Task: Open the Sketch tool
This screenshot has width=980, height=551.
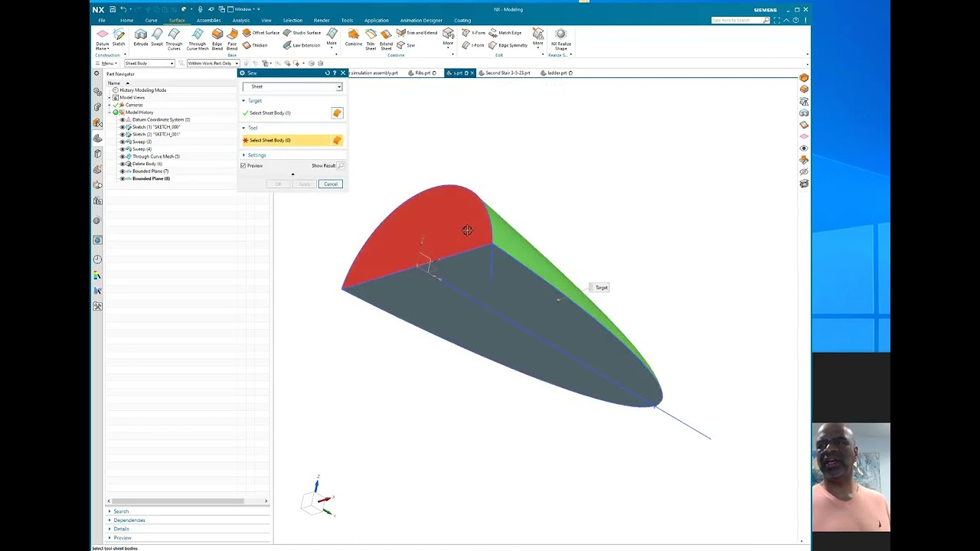Action: click(119, 38)
